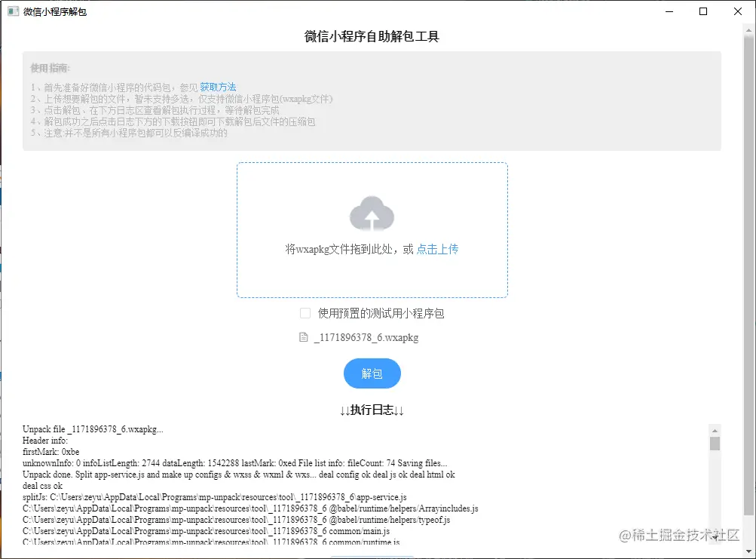Click the wxapkg drag-and-drop upload area
The image size is (756, 559).
click(372, 230)
